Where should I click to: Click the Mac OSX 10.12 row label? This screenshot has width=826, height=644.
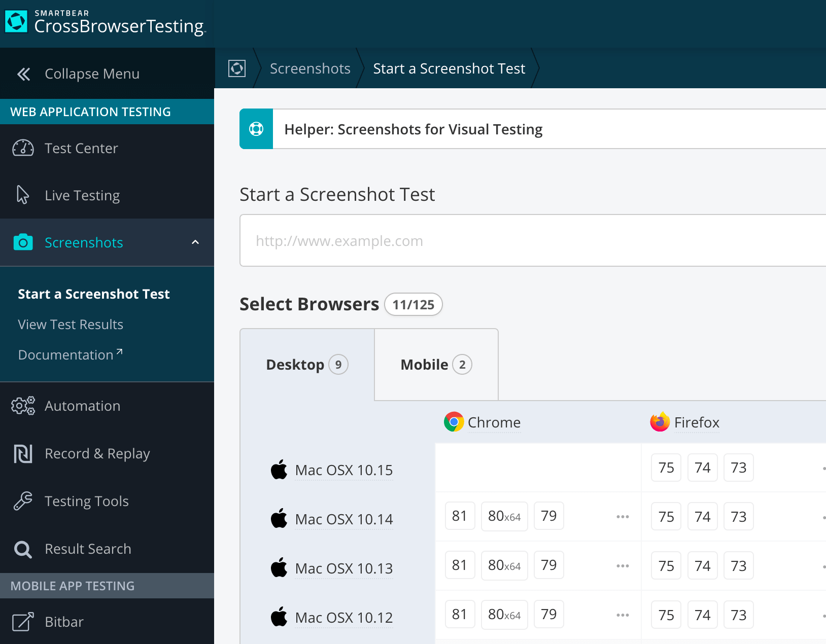pyautogui.click(x=344, y=618)
